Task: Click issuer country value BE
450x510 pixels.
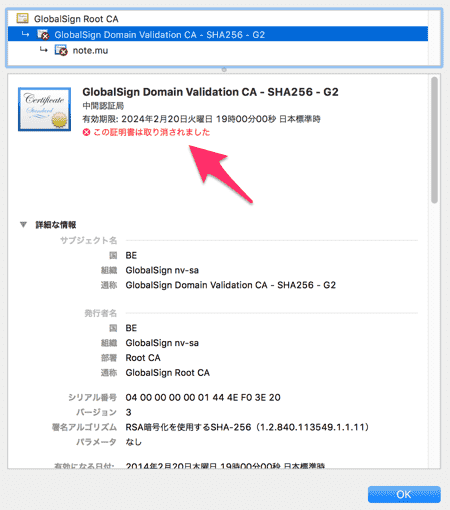Action: pos(131,328)
